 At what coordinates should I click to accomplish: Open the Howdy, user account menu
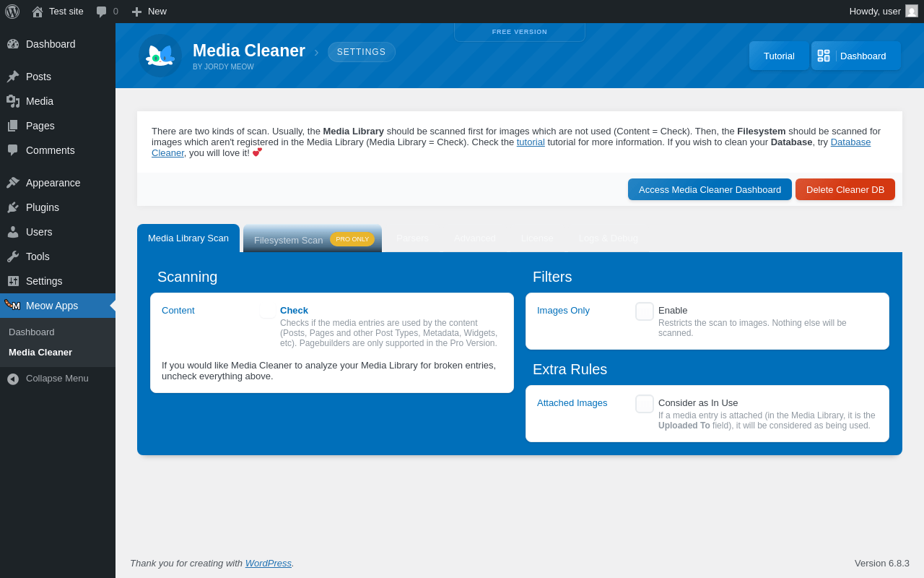(884, 12)
